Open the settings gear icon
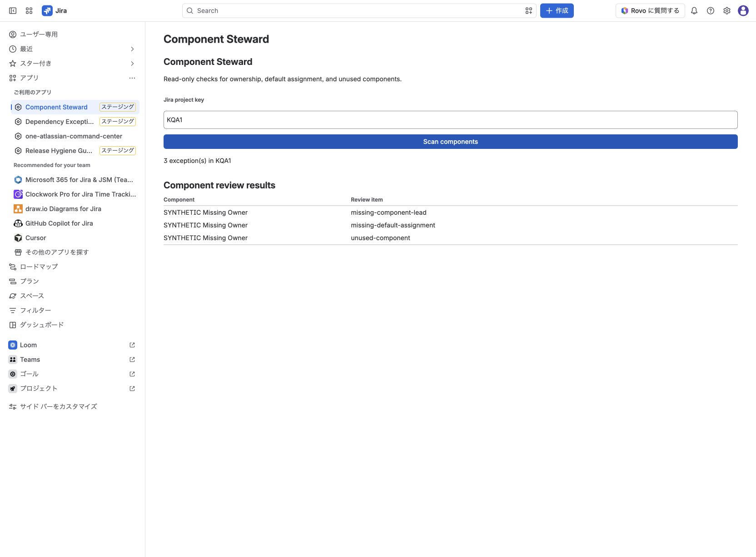This screenshot has width=756, height=557. (x=727, y=10)
